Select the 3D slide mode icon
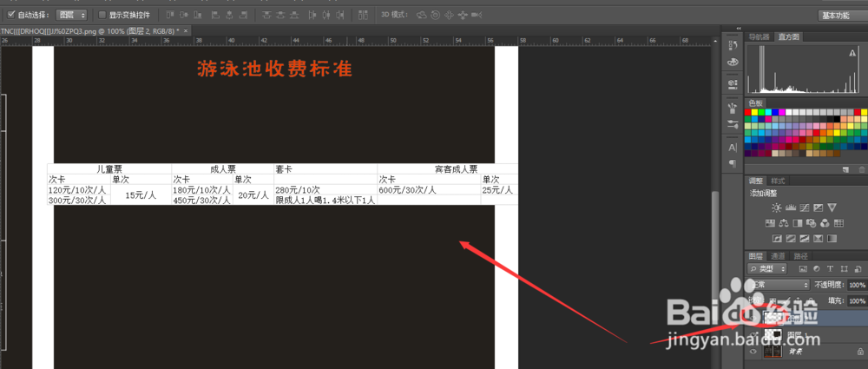868x369 pixels. [x=463, y=15]
